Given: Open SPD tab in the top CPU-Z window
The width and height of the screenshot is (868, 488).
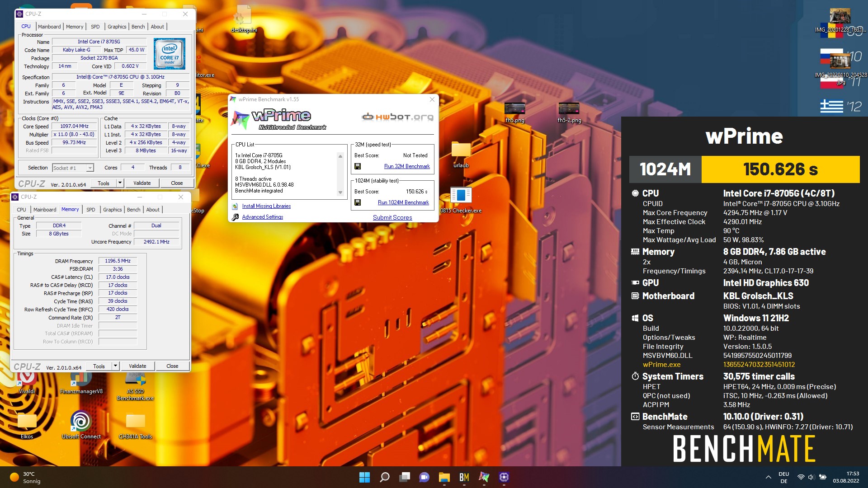Looking at the screenshot, I should pos(95,27).
